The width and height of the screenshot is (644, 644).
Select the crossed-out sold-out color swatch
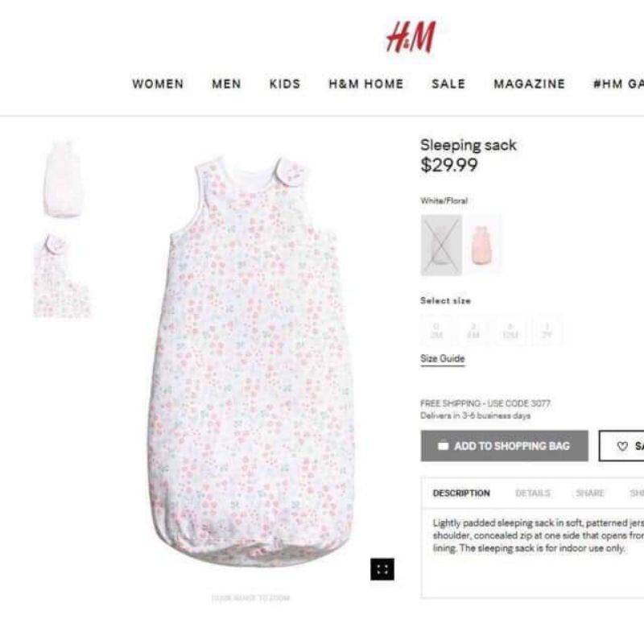pyautogui.click(x=441, y=245)
